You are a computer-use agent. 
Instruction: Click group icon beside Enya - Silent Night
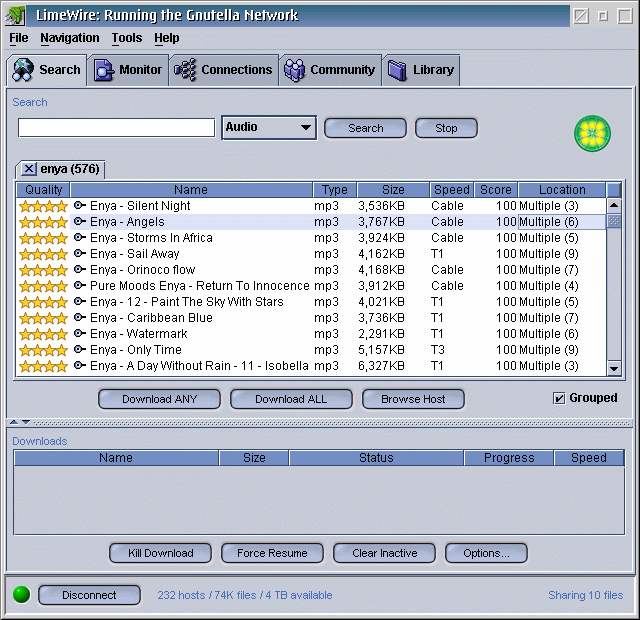click(x=80, y=205)
